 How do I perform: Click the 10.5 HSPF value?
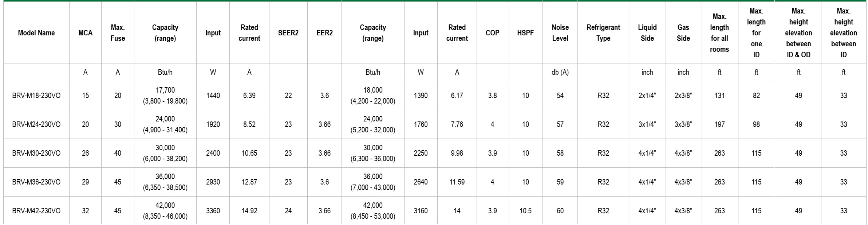pyautogui.click(x=525, y=211)
